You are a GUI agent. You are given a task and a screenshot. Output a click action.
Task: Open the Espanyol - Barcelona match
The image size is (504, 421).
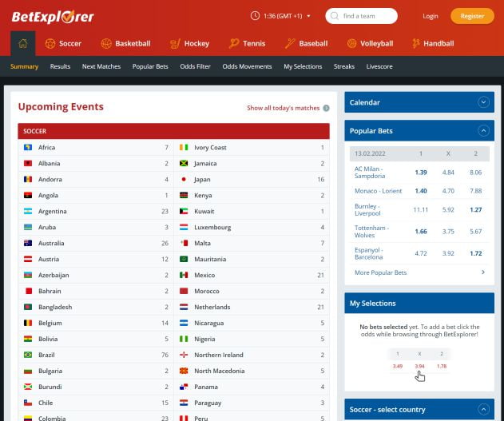[369, 253]
